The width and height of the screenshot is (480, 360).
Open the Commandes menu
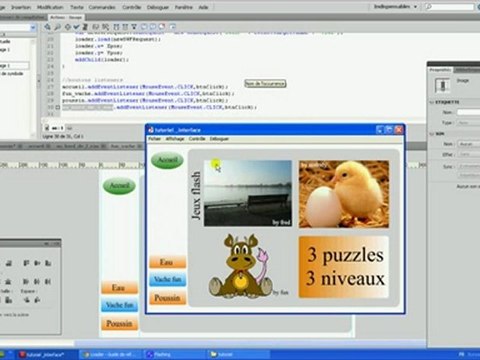(102, 7)
